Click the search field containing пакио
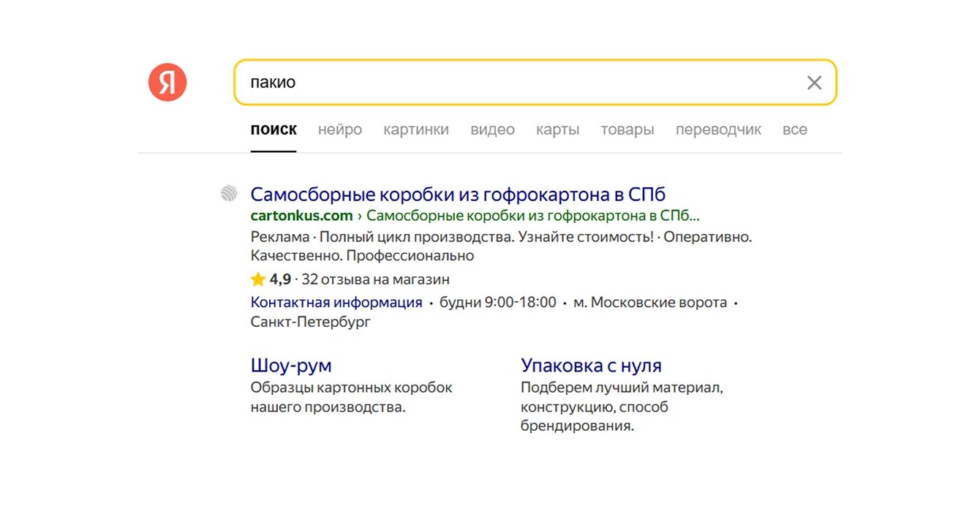 point(512,82)
